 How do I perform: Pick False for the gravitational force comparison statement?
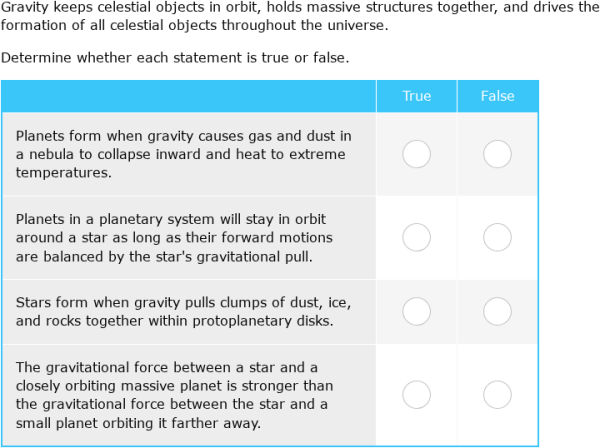497,394
